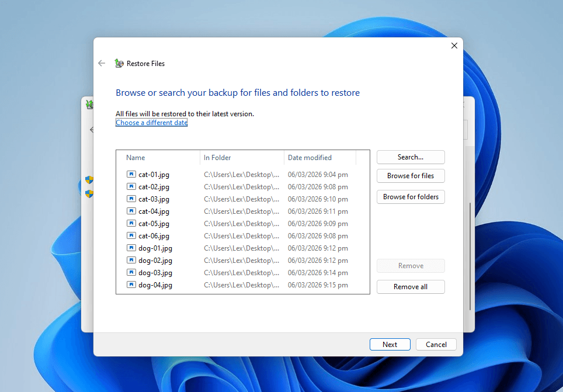Click the Search... button
The image size is (563, 392).
(x=411, y=157)
